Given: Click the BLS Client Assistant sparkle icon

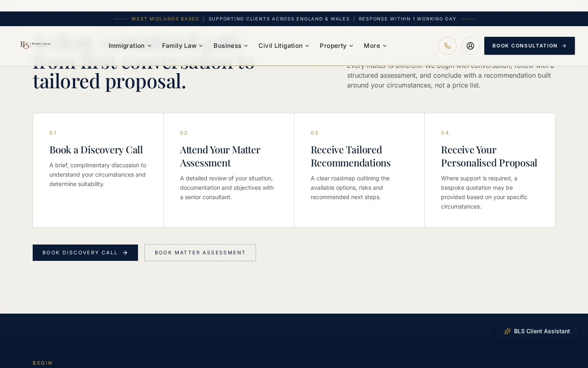Looking at the screenshot, I should 508,331.
